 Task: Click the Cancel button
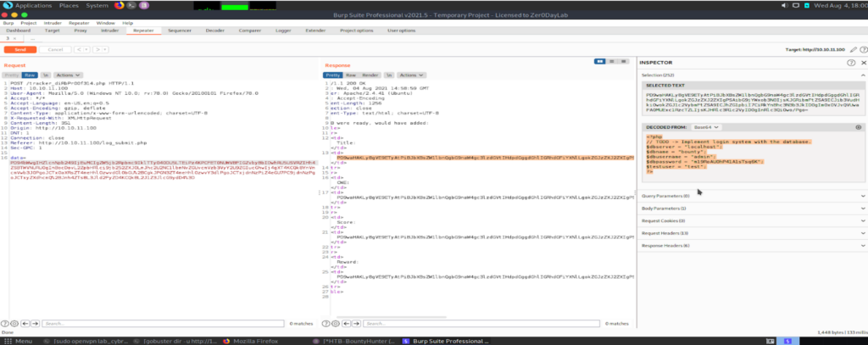coord(55,49)
